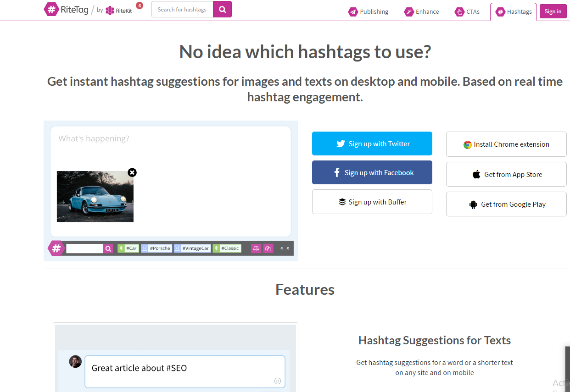This screenshot has height=392, width=570.
Task: Click the Twitter bird icon
Action: [341, 144]
